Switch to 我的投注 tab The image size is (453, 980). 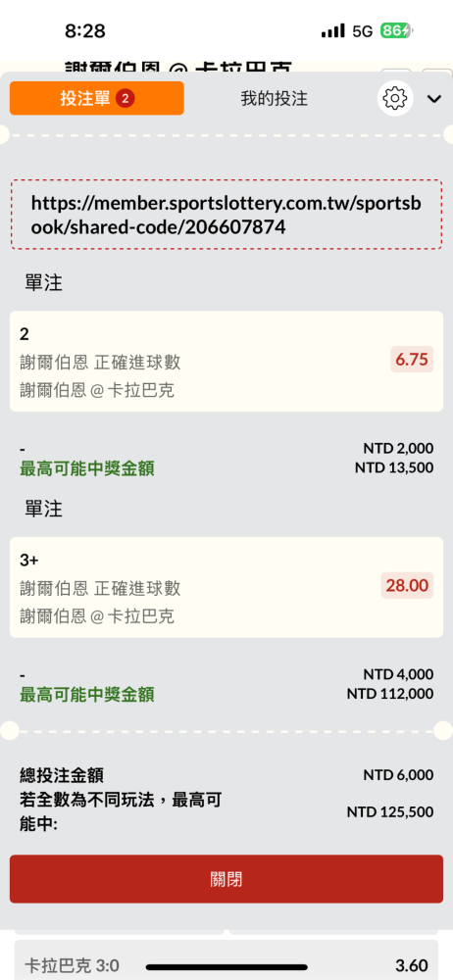pyautogui.click(x=274, y=98)
